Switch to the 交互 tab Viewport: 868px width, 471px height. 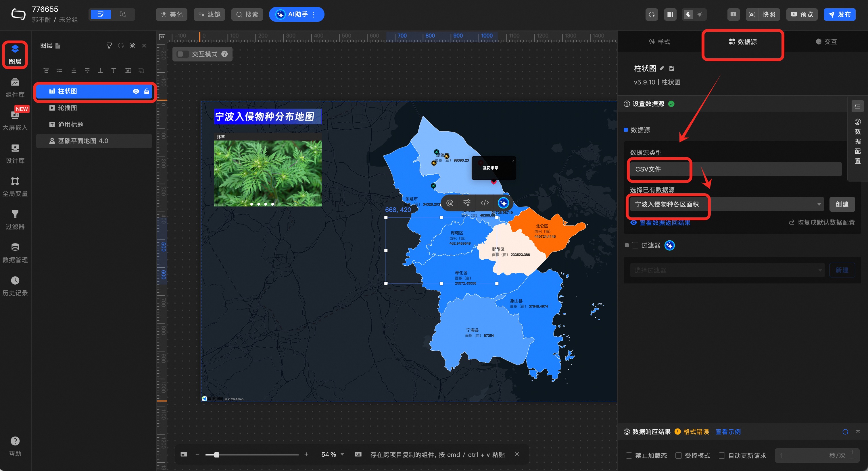coord(826,42)
